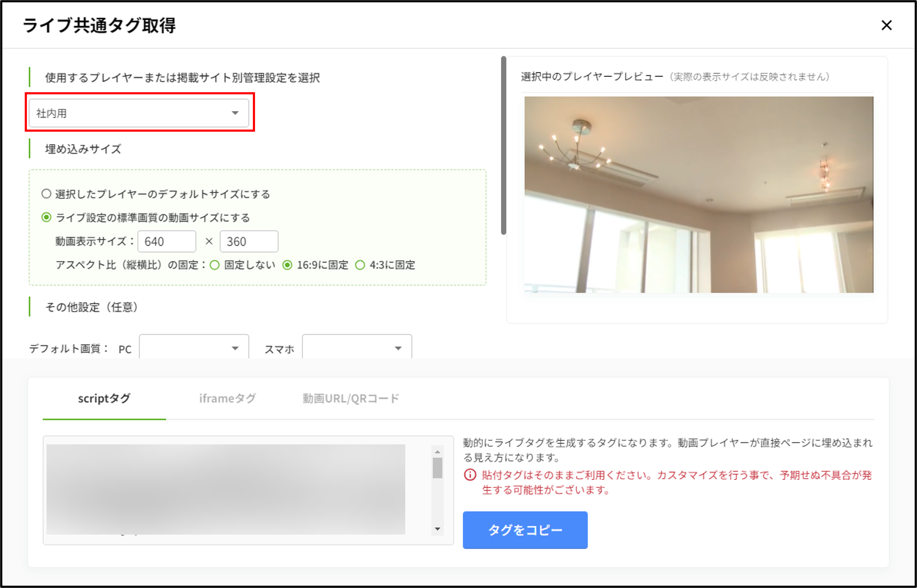The height and width of the screenshot is (588, 917).
Task: Expand the スマホ default quality dropdown
Action: click(x=357, y=348)
